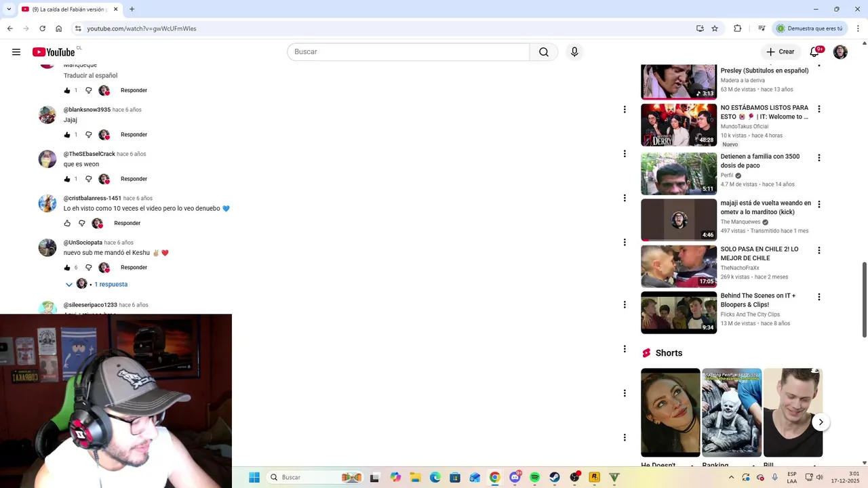Open 'Behind The Scenes on IT' title
The image size is (868, 488).
tap(758, 300)
